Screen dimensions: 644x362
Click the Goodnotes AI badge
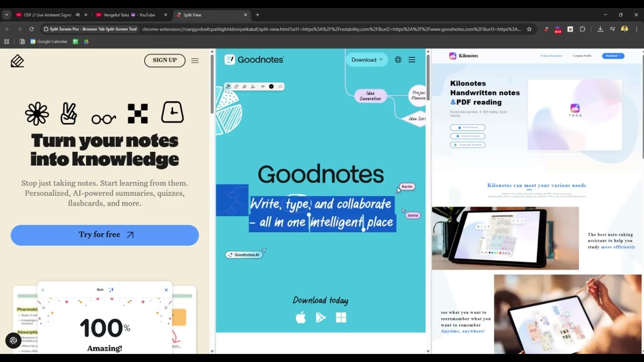pyautogui.click(x=244, y=254)
